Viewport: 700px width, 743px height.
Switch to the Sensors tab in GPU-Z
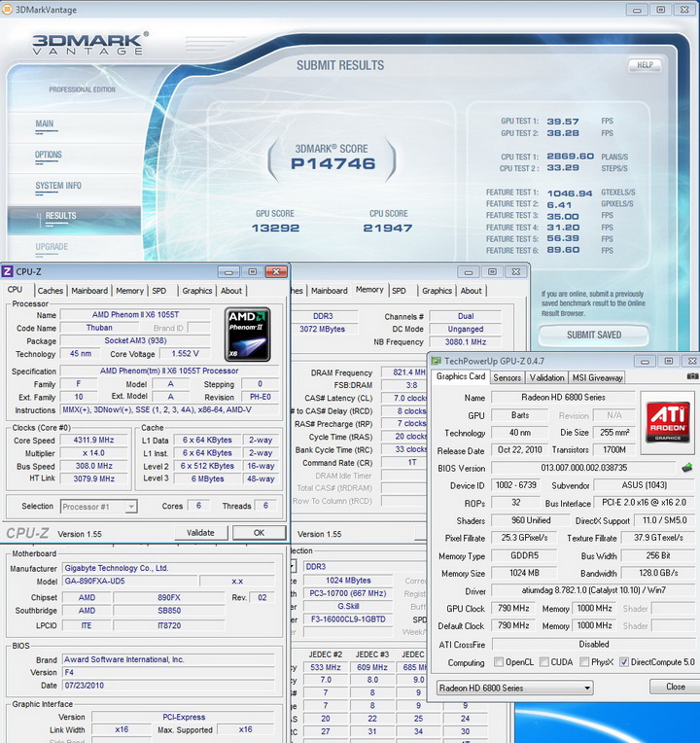507,377
